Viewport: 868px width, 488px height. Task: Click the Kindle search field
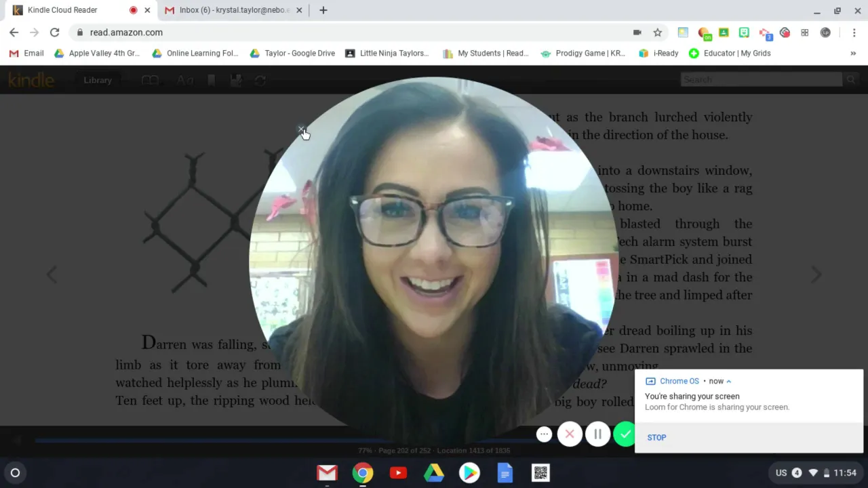pos(761,79)
